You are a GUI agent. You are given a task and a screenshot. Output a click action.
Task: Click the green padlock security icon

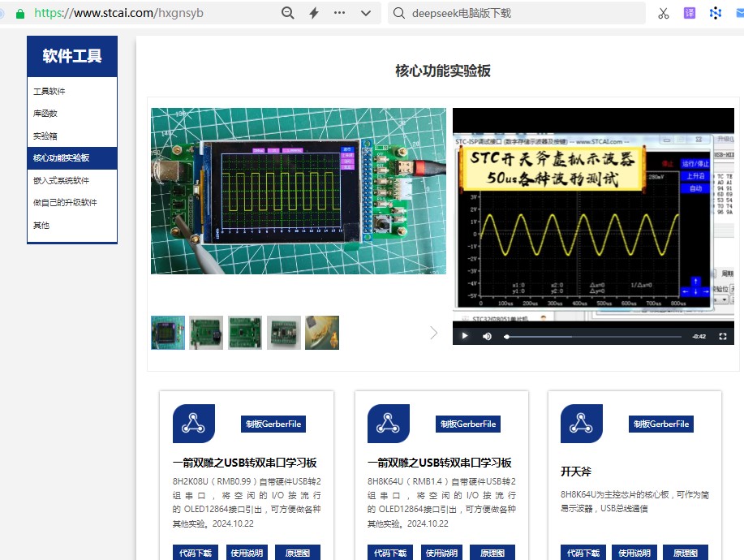20,13
